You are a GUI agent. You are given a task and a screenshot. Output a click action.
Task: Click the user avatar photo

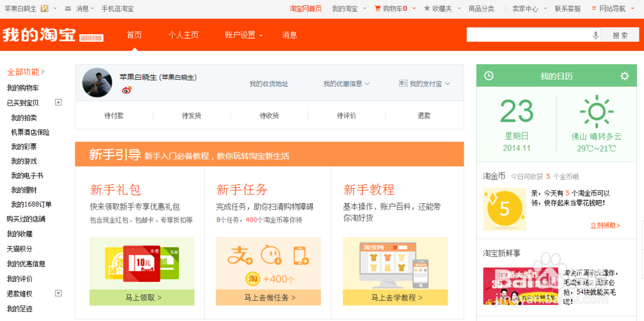(x=97, y=82)
